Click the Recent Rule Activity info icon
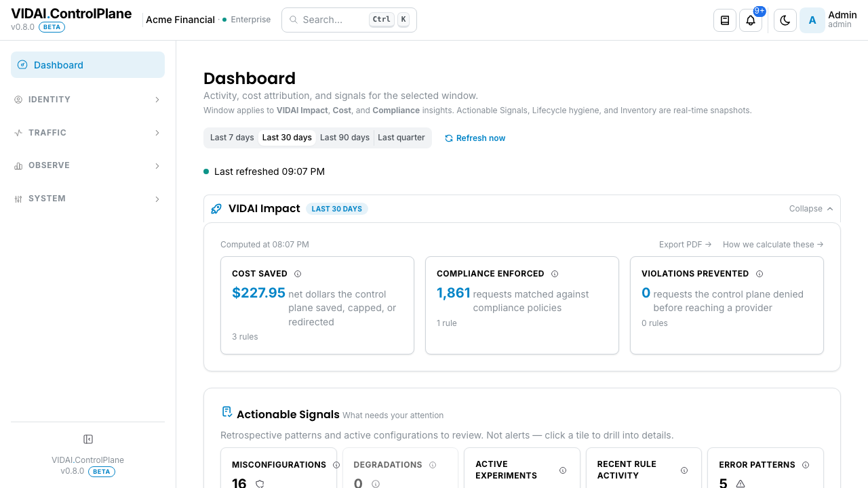The image size is (868, 488). pos(684,470)
